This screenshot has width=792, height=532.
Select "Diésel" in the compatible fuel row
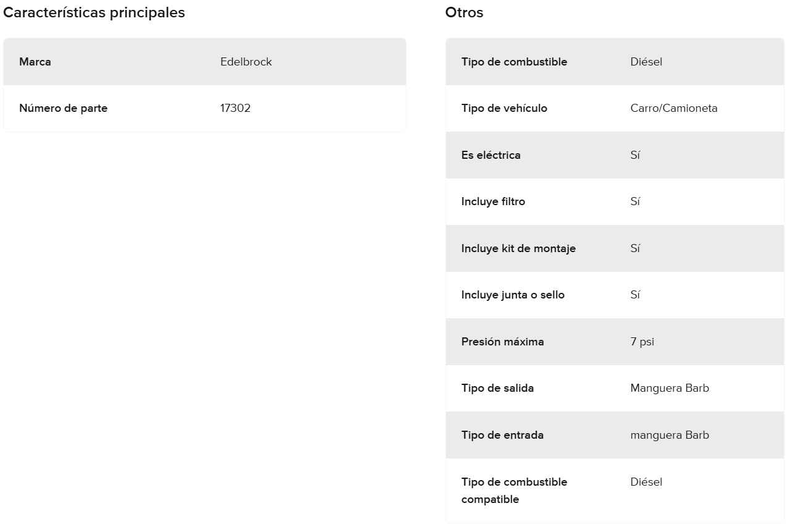pos(646,482)
